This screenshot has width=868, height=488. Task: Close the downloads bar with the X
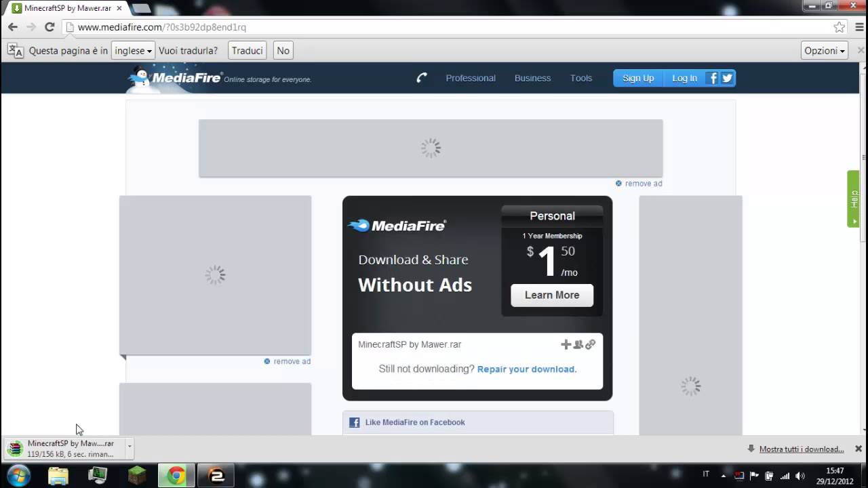coord(858,449)
